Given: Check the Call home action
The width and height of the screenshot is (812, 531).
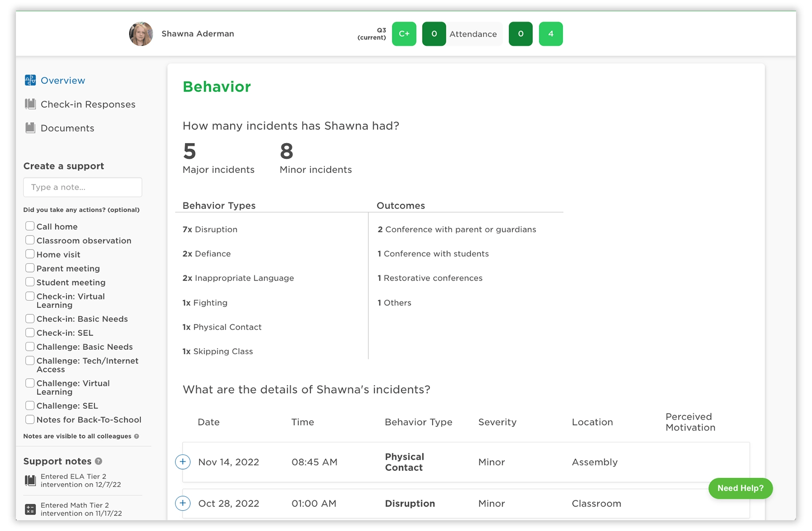Looking at the screenshot, I should click(30, 226).
